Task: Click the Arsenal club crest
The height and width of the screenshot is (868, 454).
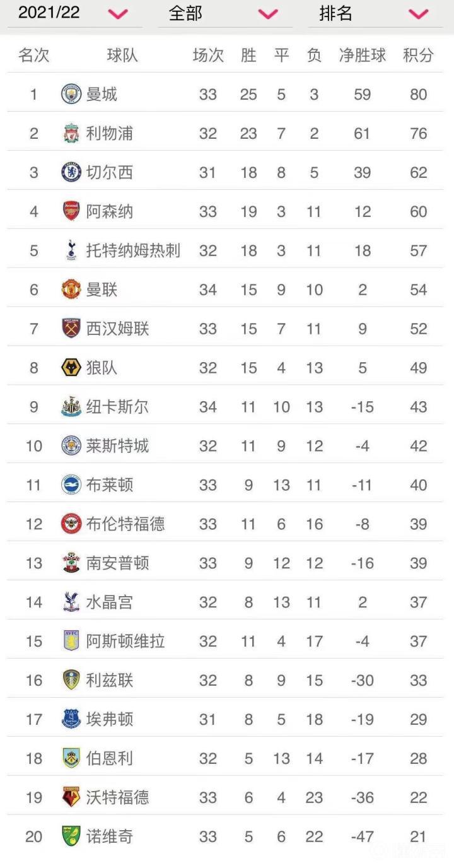Action: tap(71, 211)
